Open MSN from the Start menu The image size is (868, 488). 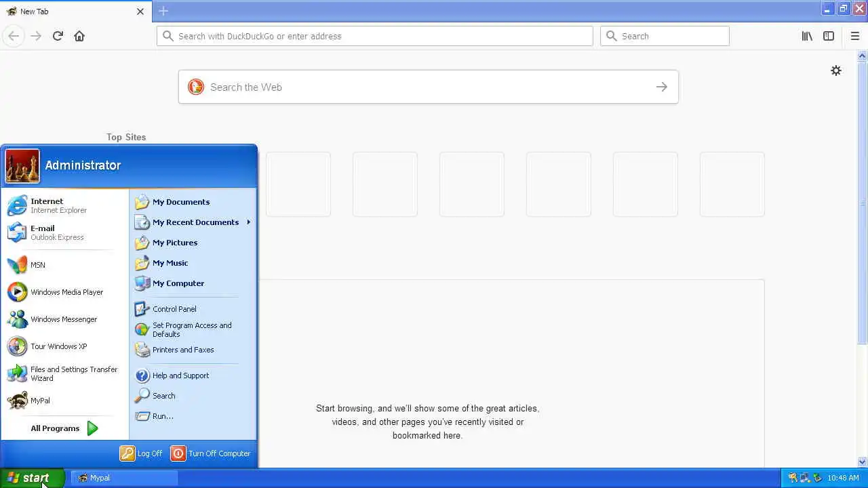pyautogui.click(x=64, y=265)
